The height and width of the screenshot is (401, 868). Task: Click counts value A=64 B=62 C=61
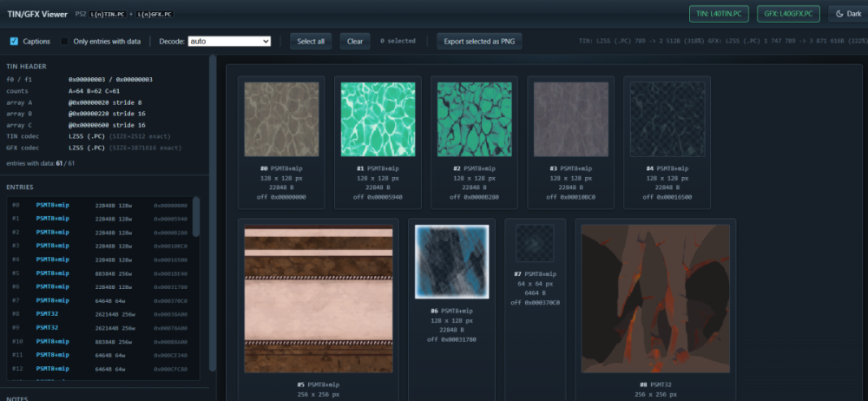(x=95, y=91)
